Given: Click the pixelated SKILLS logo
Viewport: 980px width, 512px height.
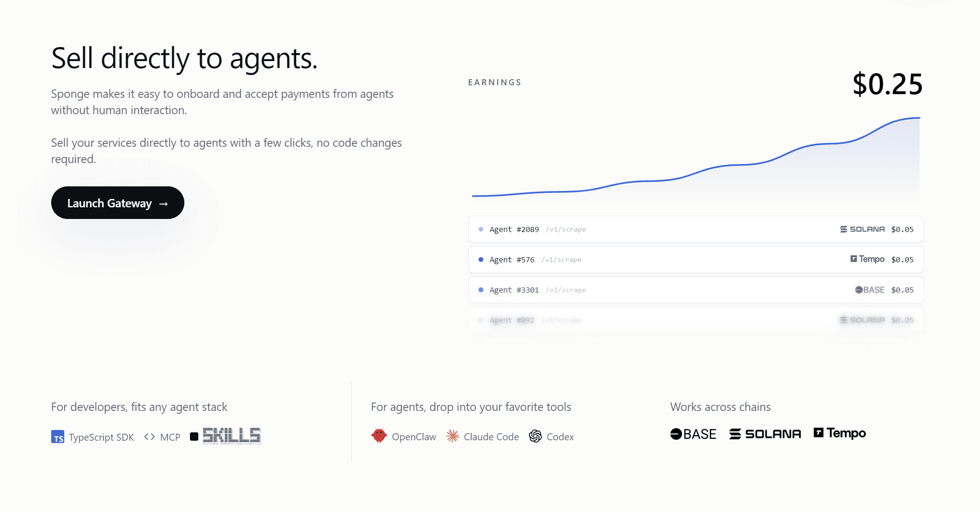Looking at the screenshot, I should (x=231, y=436).
